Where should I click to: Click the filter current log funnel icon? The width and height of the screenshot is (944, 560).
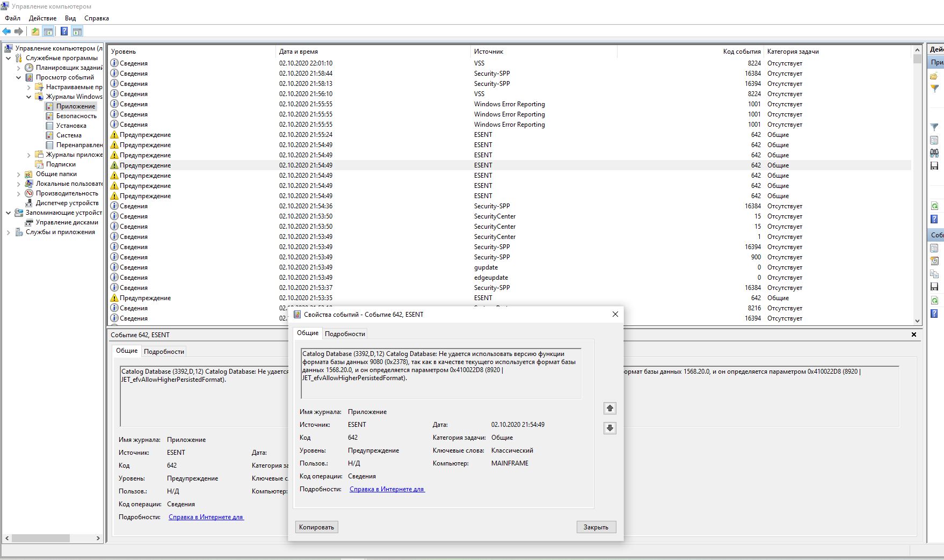pyautogui.click(x=934, y=127)
